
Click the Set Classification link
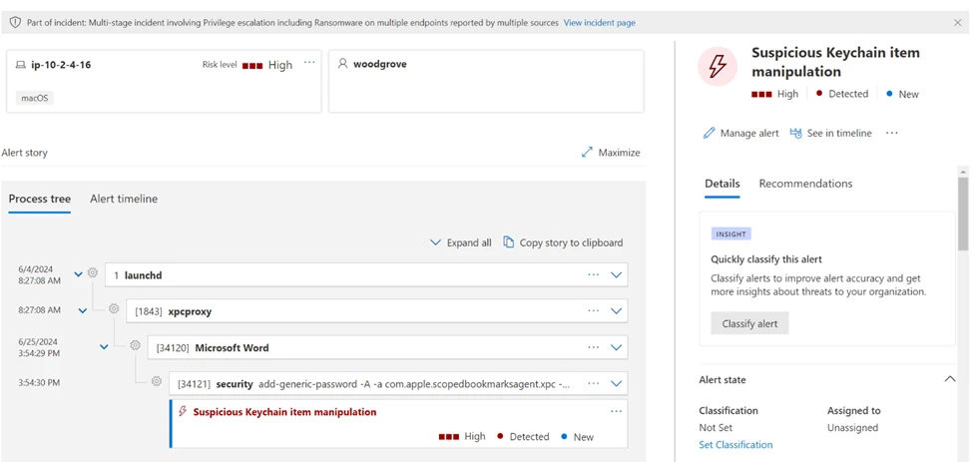(x=735, y=445)
